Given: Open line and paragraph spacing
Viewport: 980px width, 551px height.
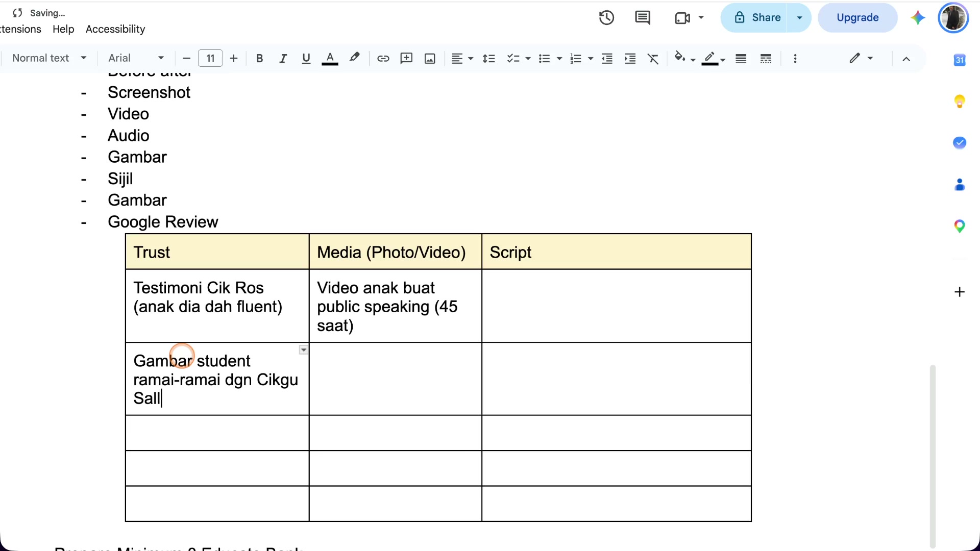Looking at the screenshot, I should (x=488, y=59).
